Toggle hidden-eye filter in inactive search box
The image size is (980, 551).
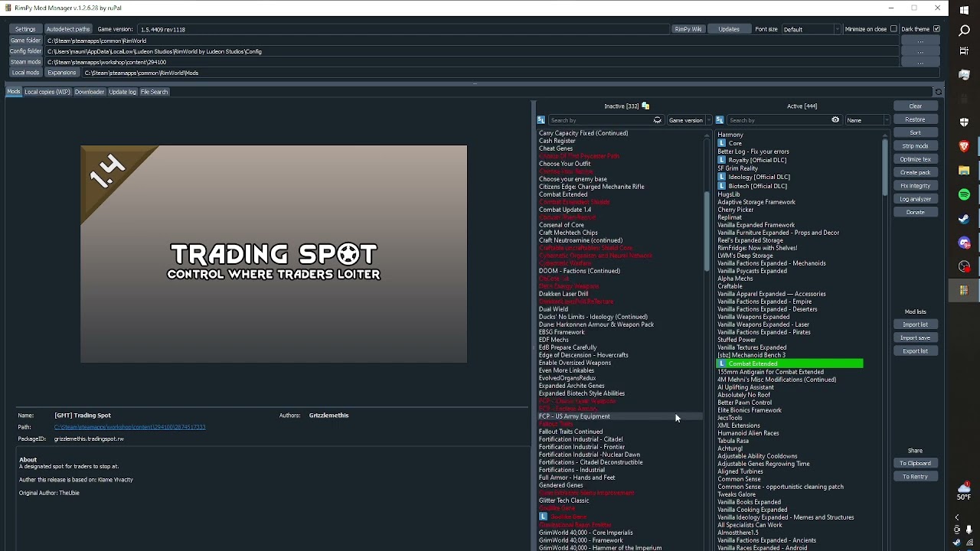click(657, 120)
